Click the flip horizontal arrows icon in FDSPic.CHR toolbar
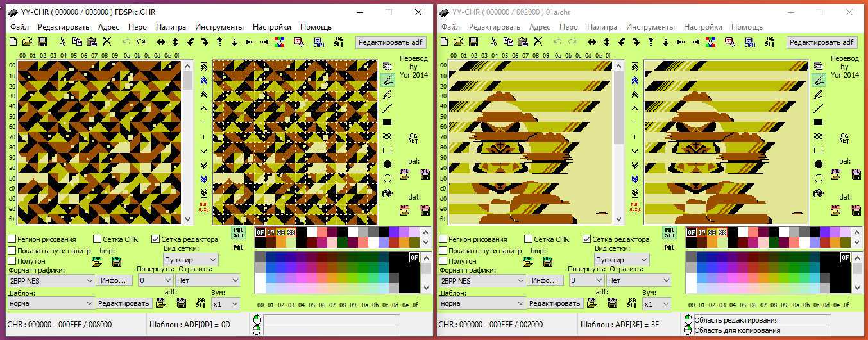Screen dimensions: 868x340 click(x=160, y=42)
